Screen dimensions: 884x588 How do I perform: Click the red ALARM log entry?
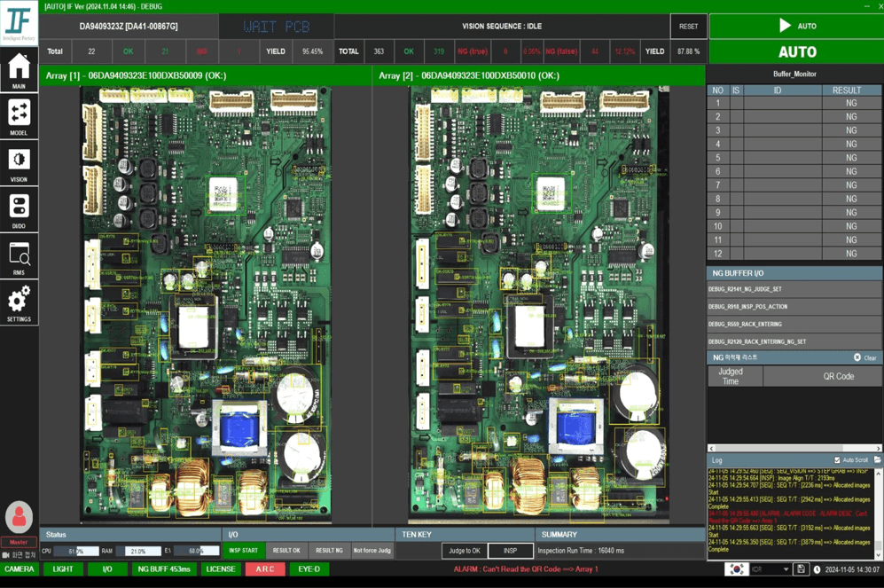coord(788,517)
